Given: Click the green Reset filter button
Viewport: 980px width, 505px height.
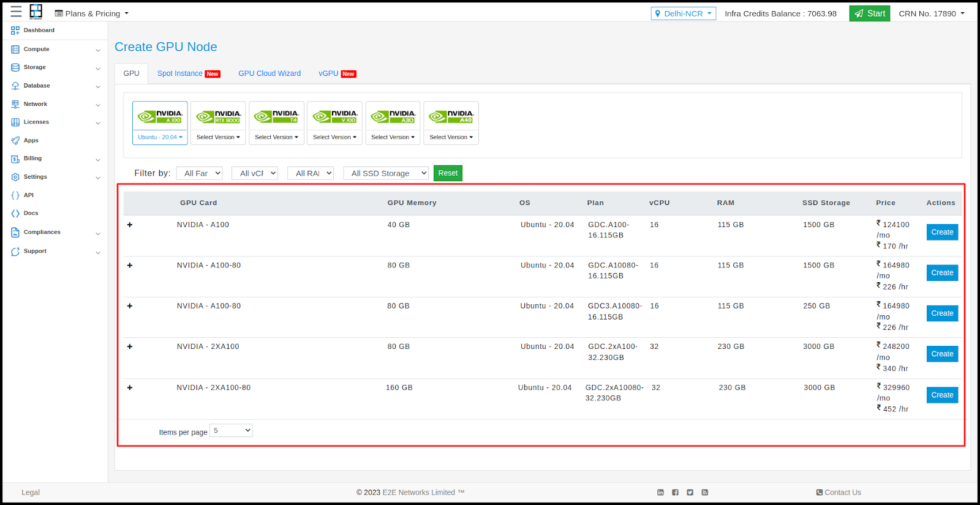Looking at the screenshot, I should [x=448, y=173].
